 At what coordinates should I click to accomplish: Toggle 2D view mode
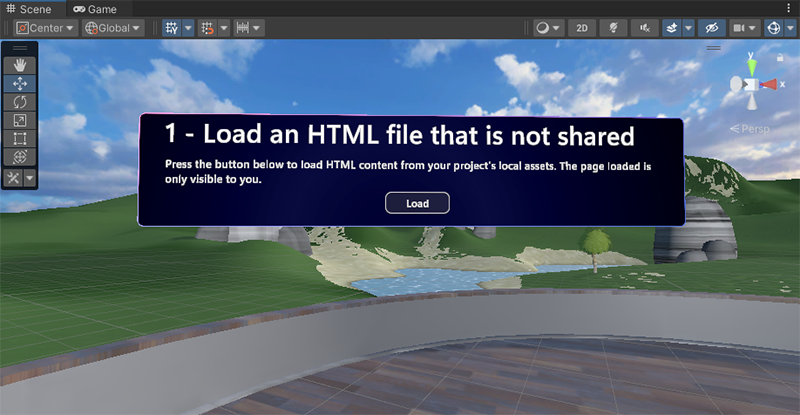tap(582, 28)
